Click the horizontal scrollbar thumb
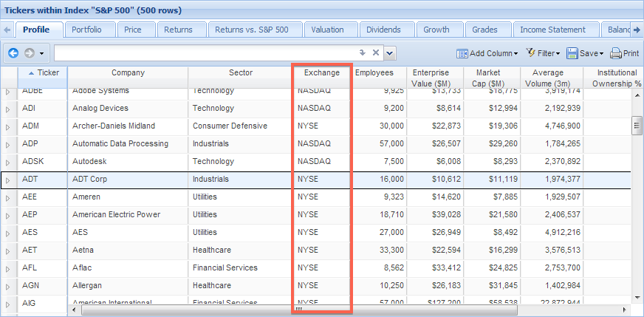 (299, 310)
